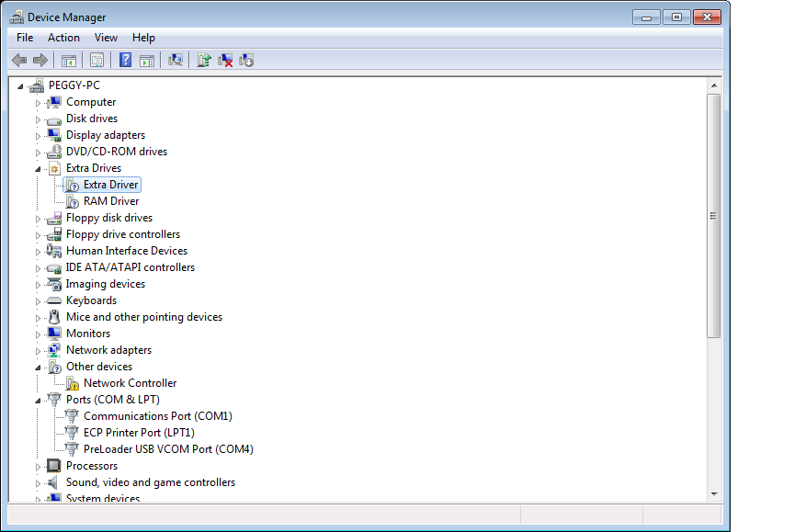The width and height of the screenshot is (794, 532).
Task: Collapse the Ports (COM & LPT) category
Action: pos(39,401)
